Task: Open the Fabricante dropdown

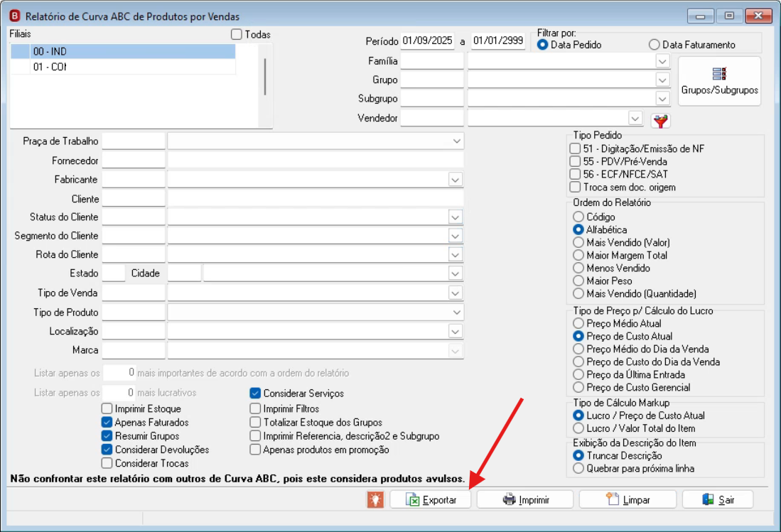Action: point(456,180)
